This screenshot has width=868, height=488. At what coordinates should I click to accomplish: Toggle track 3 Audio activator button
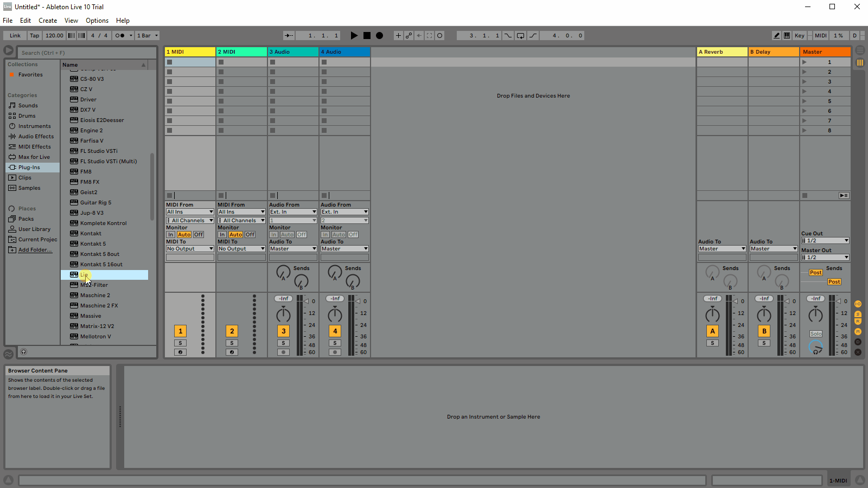pos(284,331)
